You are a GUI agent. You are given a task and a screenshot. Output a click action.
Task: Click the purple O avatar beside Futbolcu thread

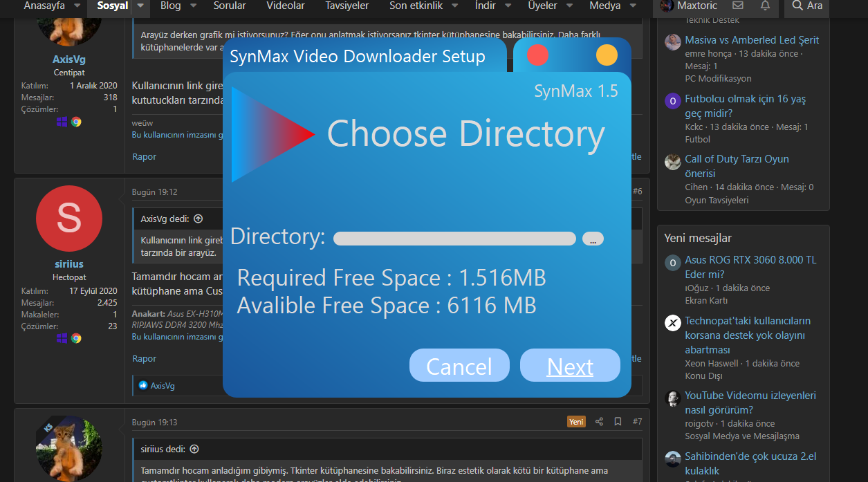point(673,102)
